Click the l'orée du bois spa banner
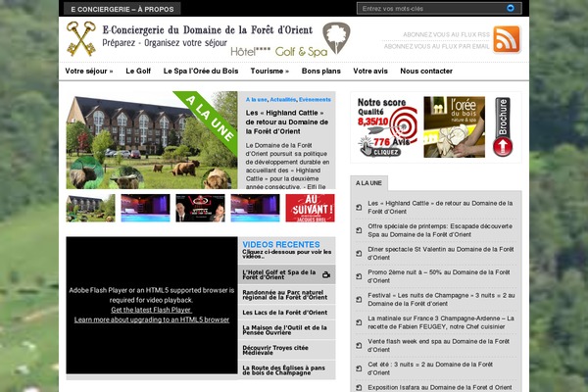This screenshot has width=588, height=392. coord(454,126)
